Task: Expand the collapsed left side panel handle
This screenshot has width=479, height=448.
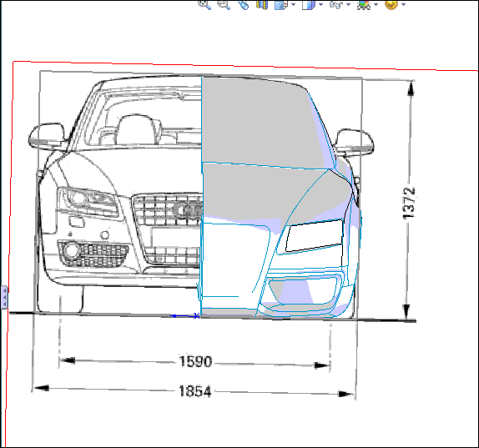Action: coord(4,297)
